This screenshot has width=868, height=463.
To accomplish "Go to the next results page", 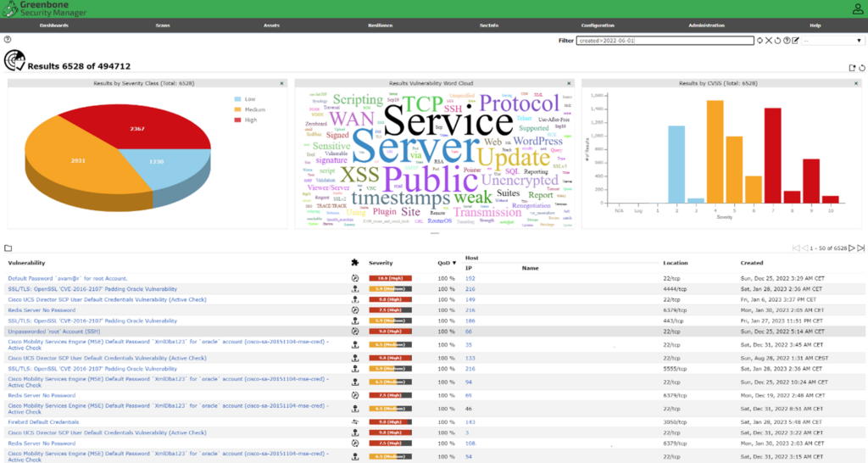I will point(852,248).
